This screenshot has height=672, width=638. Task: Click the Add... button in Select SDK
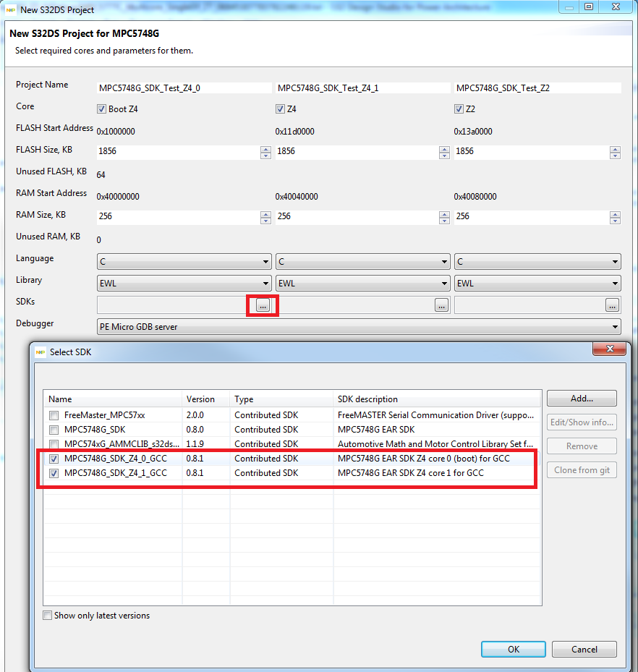[x=582, y=398]
